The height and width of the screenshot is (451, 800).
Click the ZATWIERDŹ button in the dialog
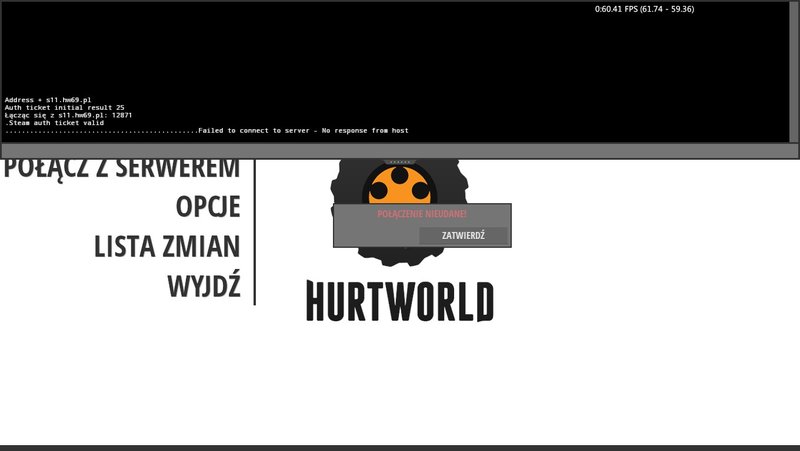coord(463,236)
